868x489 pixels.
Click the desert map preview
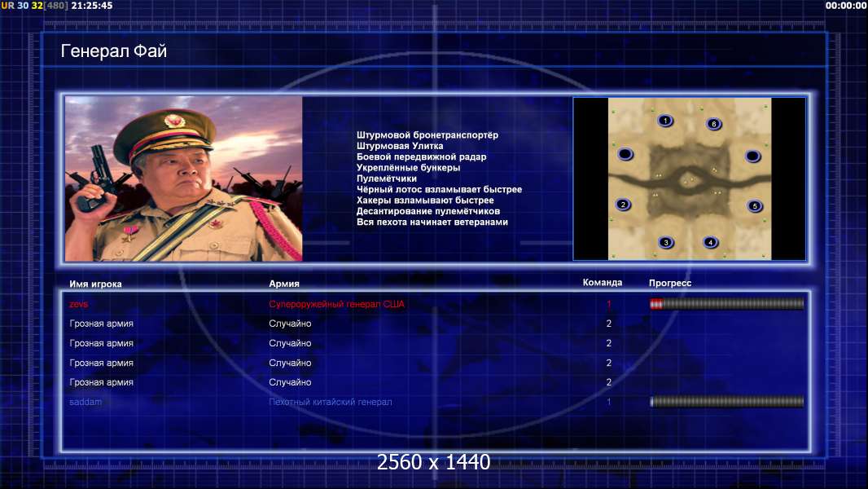pyautogui.click(x=689, y=178)
